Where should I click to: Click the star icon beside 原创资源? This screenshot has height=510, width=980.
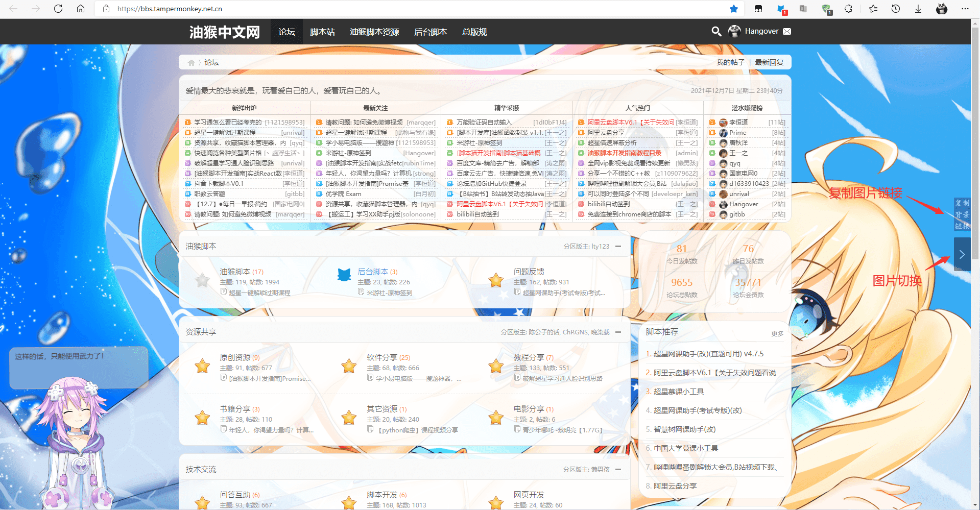202,366
